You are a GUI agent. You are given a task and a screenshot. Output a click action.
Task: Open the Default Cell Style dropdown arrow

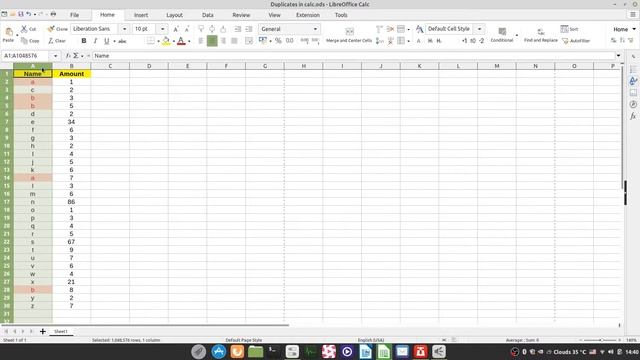(479, 29)
